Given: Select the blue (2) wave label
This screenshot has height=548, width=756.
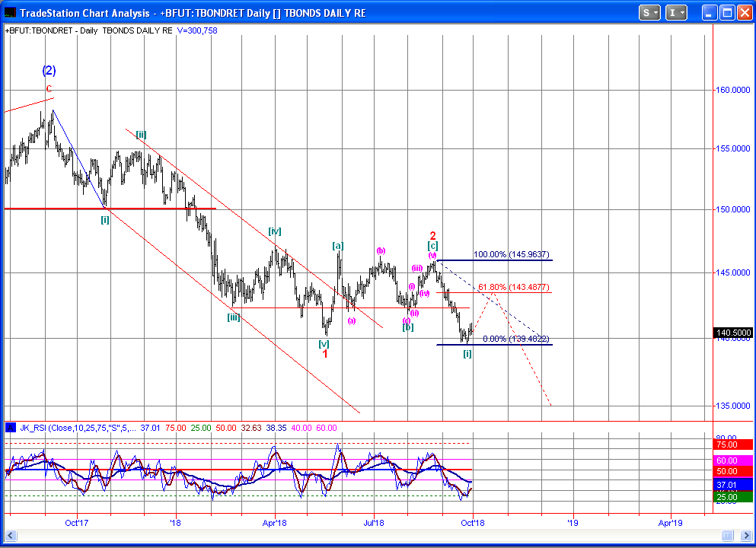Looking at the screenshot, I should (49, 70).
